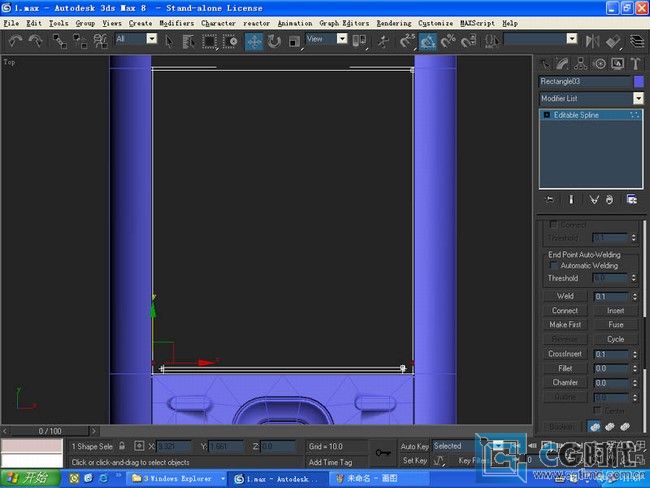The height and width of the screenshot is (488, 650).
Task: Open the Layer Manager icon
Action: point(637,41)
